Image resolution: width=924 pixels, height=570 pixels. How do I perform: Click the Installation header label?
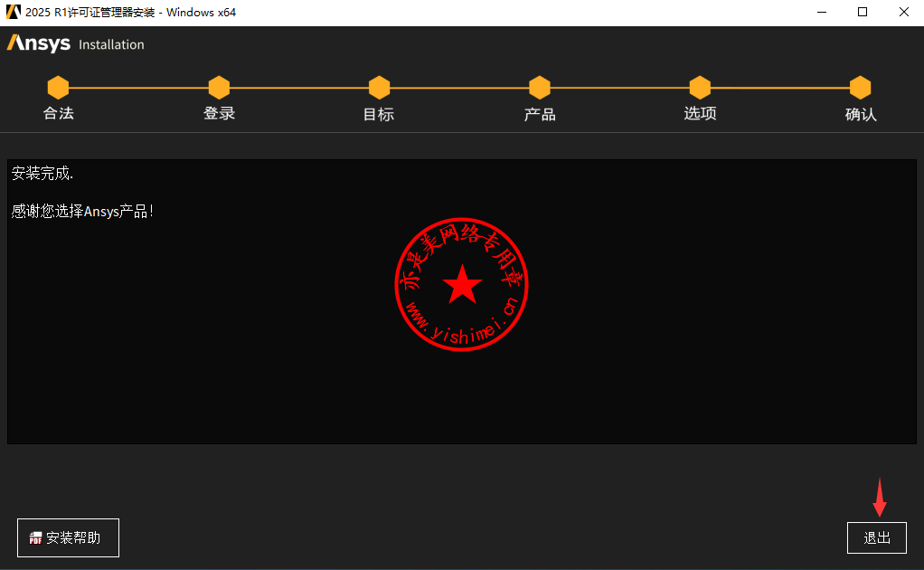pos(111,45)
